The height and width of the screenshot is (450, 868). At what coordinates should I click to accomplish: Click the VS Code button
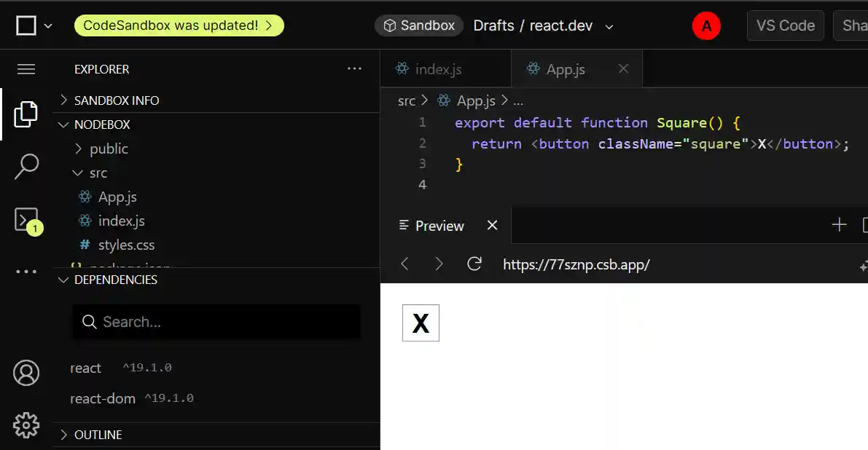[785, 25]
